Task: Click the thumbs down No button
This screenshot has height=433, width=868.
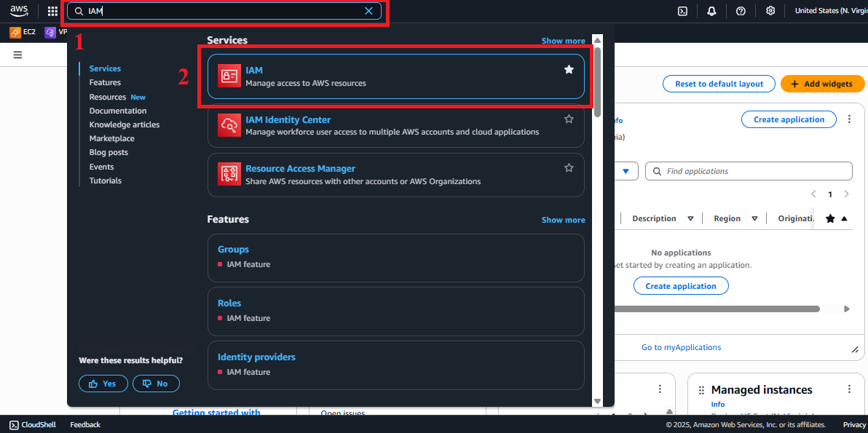Action: [156, 384]
